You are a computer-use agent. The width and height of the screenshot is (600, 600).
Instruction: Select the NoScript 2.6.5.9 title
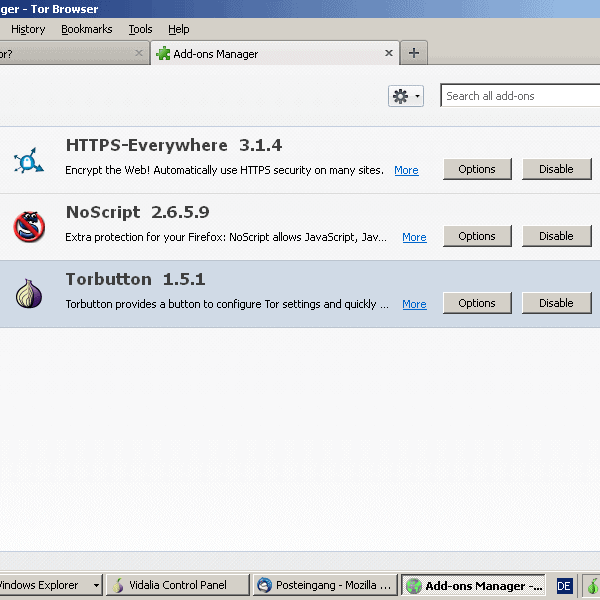(x=138, y=212)
